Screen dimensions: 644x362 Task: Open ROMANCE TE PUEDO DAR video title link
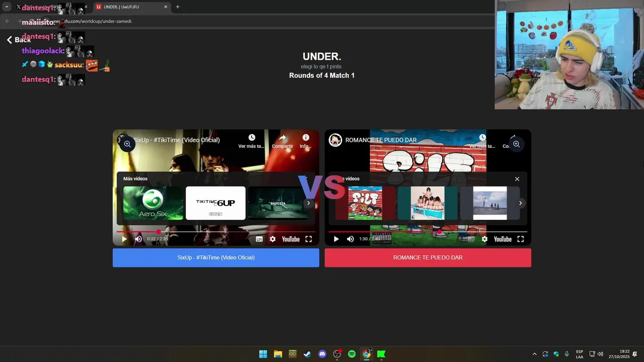pos(381,140)
